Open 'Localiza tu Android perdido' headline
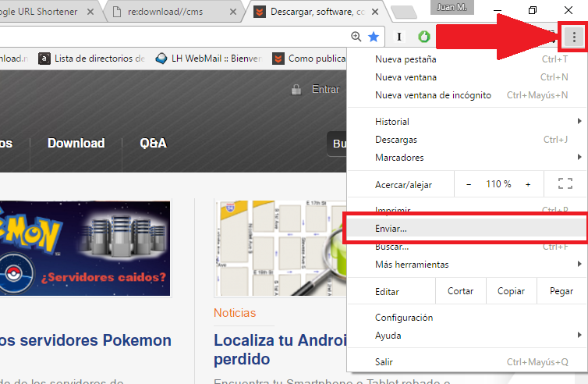The image size is (588, 384). (280, 350)
